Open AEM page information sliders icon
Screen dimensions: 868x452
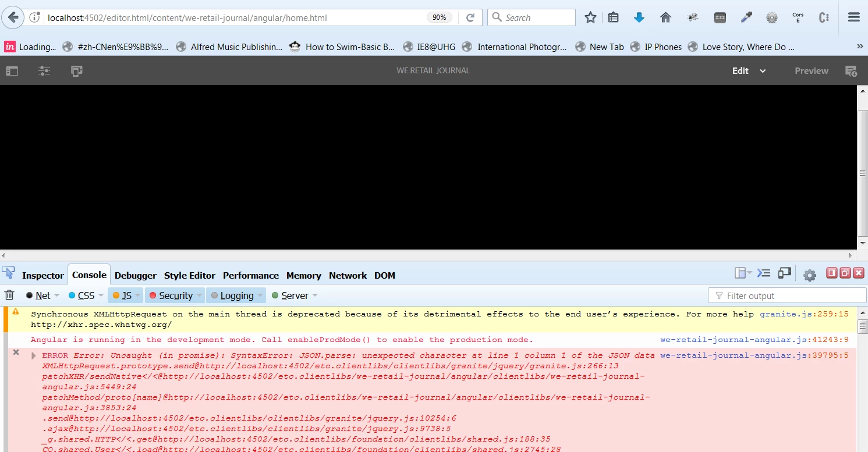coord(44,71)
